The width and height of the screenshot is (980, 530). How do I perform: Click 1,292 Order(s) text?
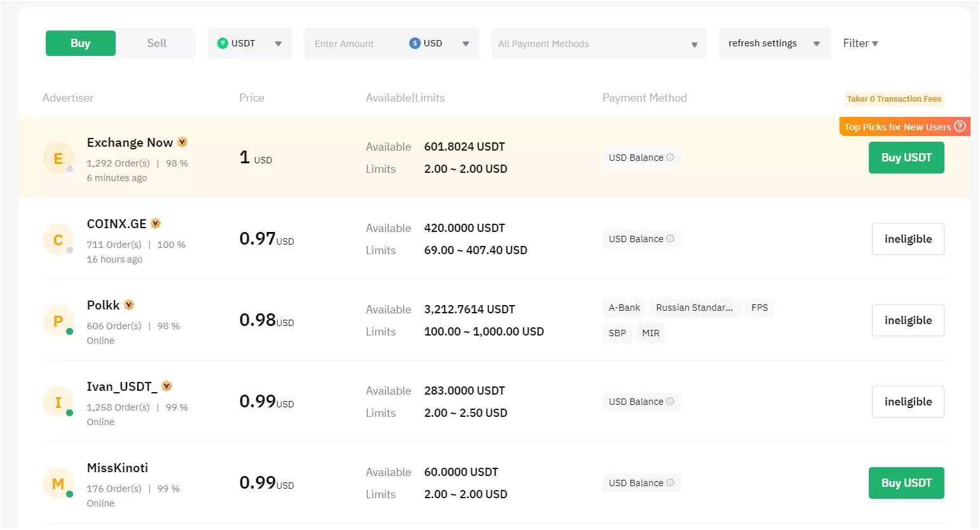118,163
